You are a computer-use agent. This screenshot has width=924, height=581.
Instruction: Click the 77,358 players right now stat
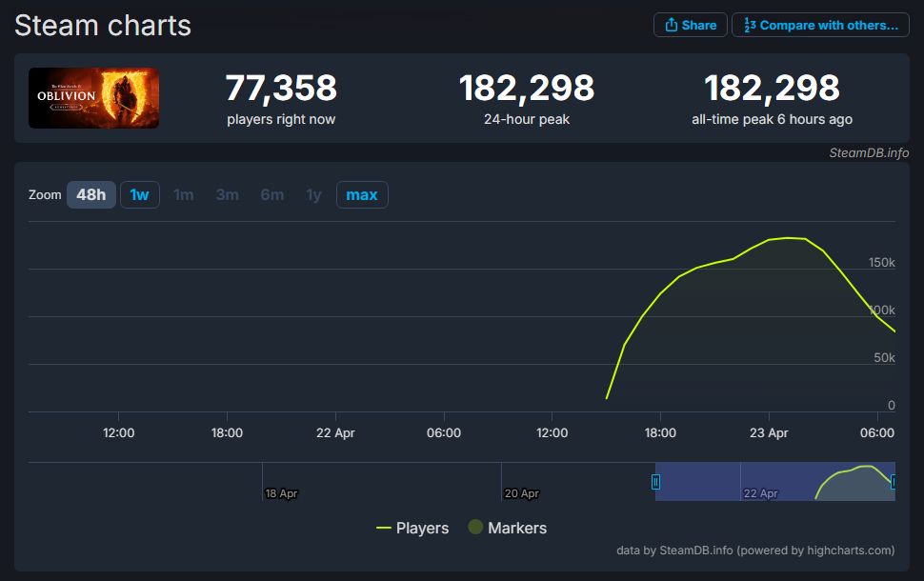[281, 98]
